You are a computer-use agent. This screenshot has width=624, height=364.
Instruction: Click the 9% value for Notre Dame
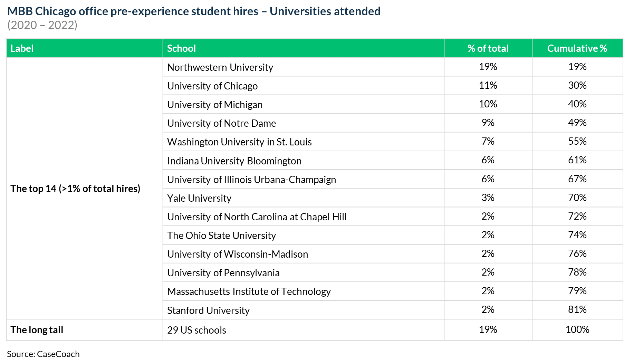click(x=488, y=123)
